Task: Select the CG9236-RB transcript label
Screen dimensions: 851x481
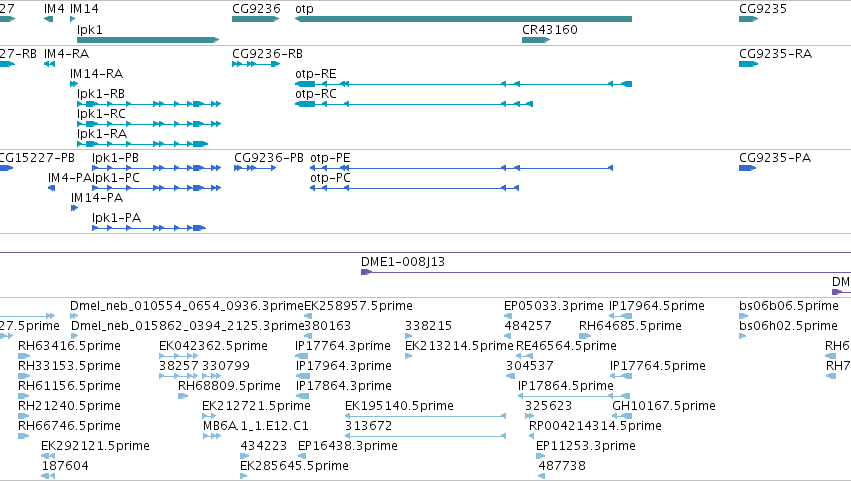Action: 268,54
